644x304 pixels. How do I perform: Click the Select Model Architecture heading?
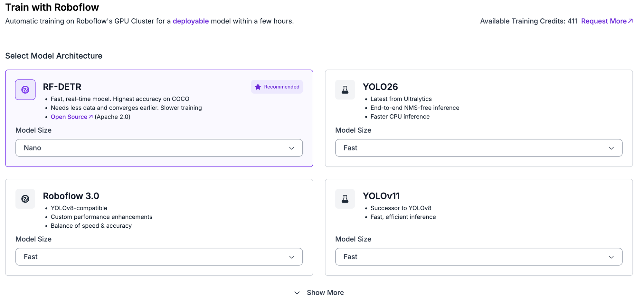coord(54,56)
